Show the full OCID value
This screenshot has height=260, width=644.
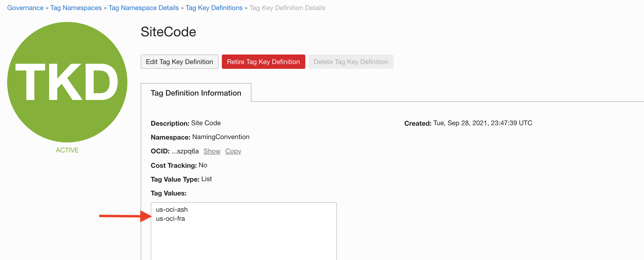[212, 151]
